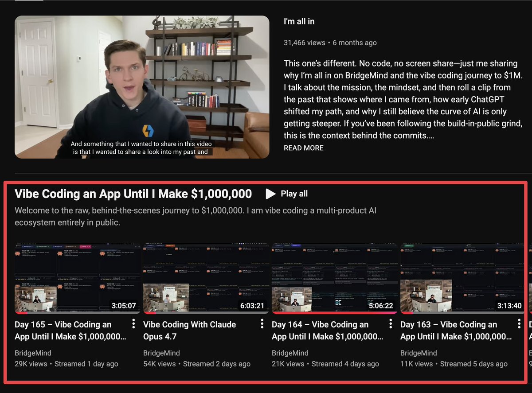Image resolution: width=532 pixels, height=393 pixels.
Task: Open the Vibe Coding With Claude Opus thumbnail
Action: (x=206, y=278)
